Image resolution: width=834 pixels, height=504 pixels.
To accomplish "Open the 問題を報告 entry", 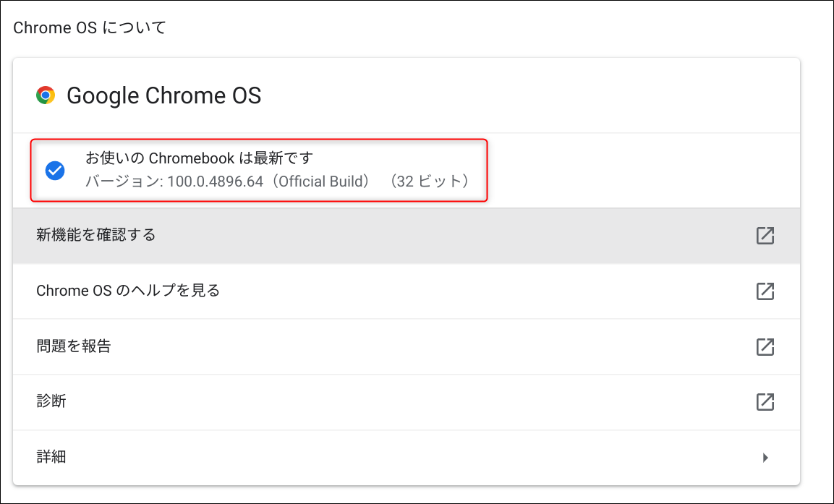I will coord(407,346).
